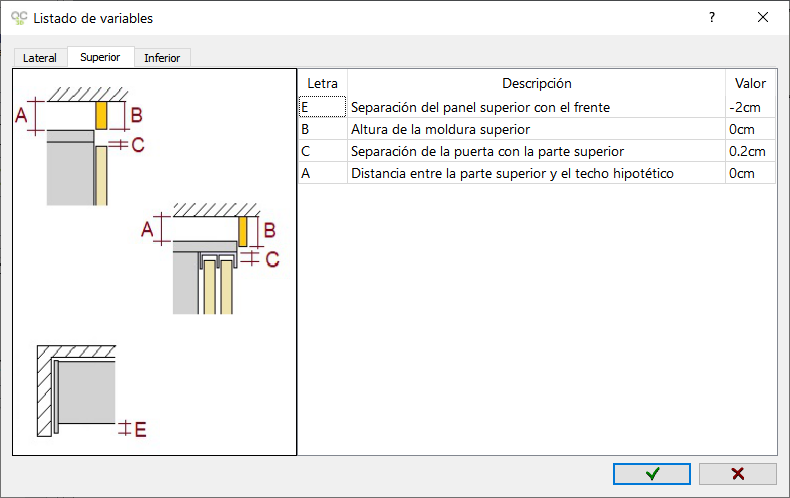Confirm with the green checkmark button
790x498 pixels.
(x=651, y=474)
